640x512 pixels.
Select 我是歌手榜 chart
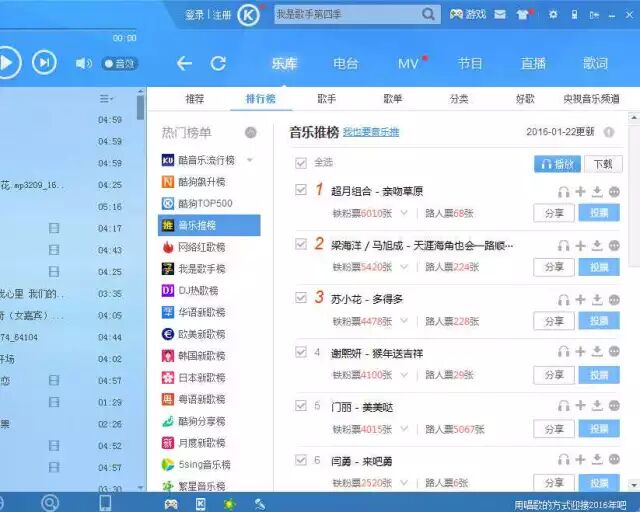click(209, 269)
